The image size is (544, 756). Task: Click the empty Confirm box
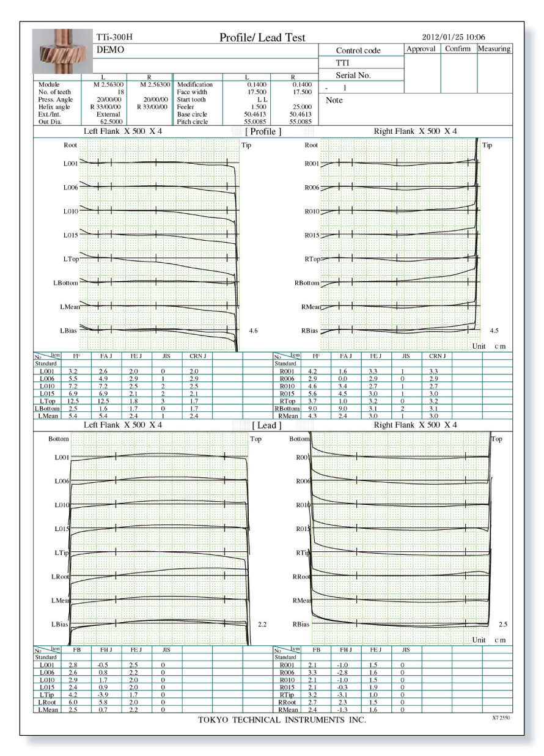click(458, 68)
